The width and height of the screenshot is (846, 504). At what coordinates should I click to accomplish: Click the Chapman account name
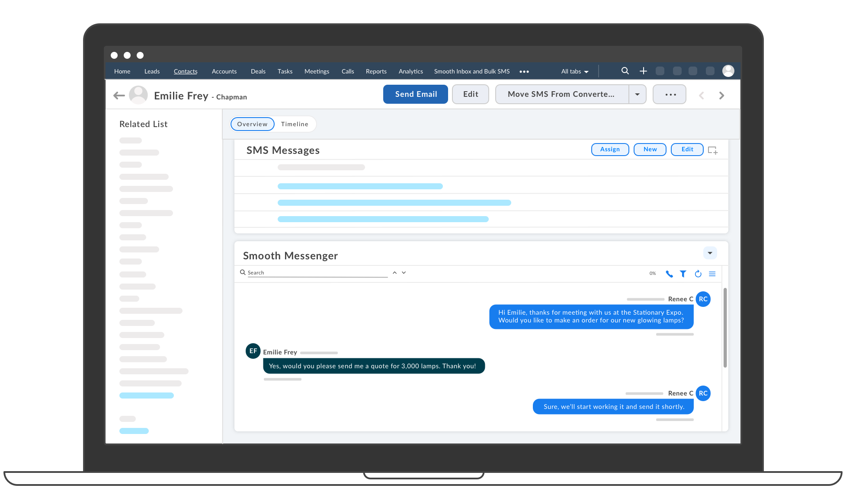tap(231, 97)
